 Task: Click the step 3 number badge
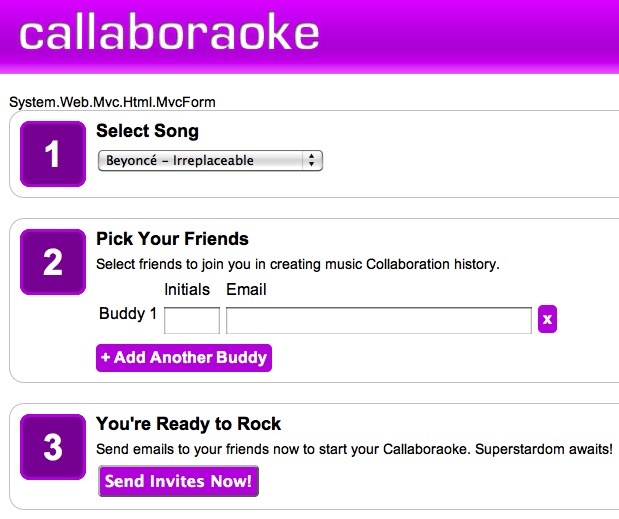53,447
